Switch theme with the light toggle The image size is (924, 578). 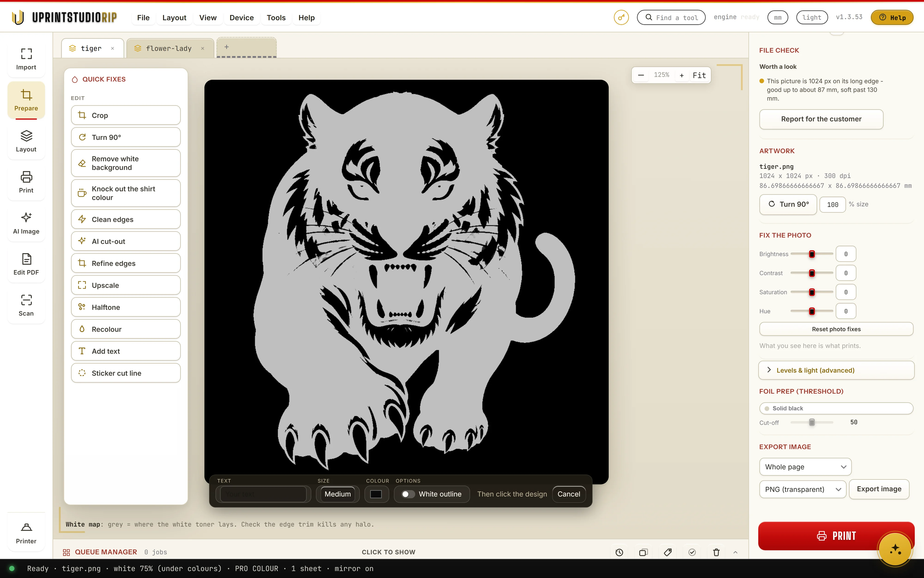click(x=812, y=17)
